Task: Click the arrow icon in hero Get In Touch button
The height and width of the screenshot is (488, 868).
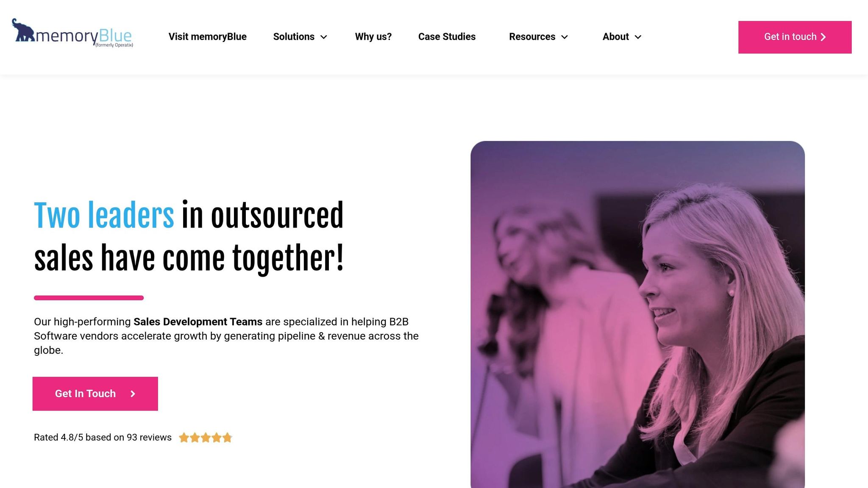Action: pyautogui.click(x=133, y=394)
